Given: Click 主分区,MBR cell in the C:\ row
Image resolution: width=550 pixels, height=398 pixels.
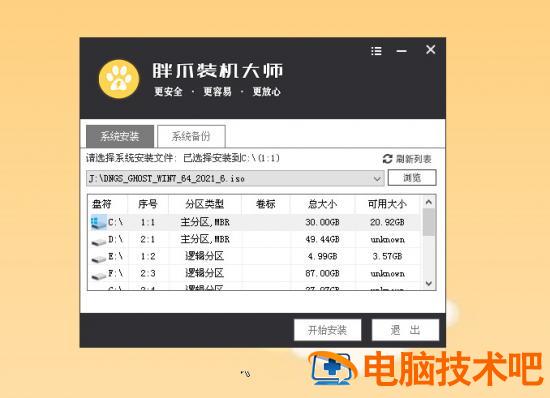Looking at the screenshot, I should pos(205,222).
